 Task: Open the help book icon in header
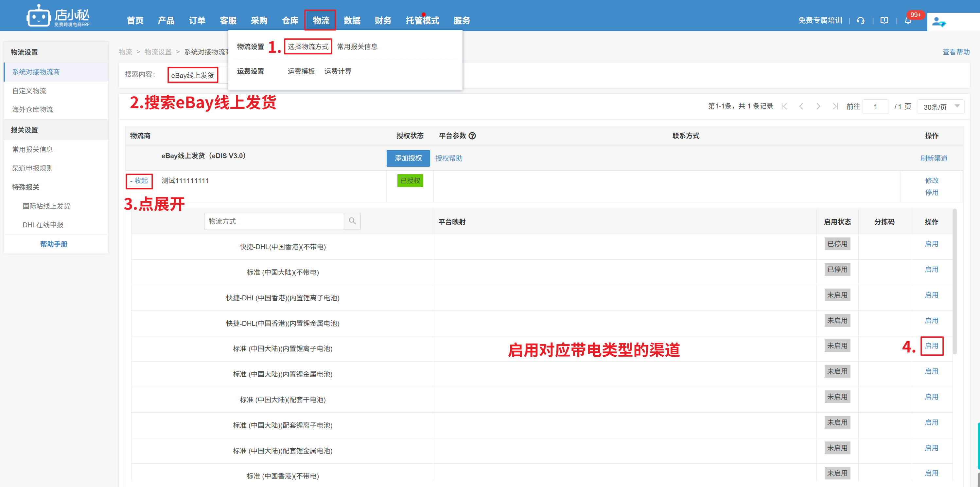click(x=884, y=21)
